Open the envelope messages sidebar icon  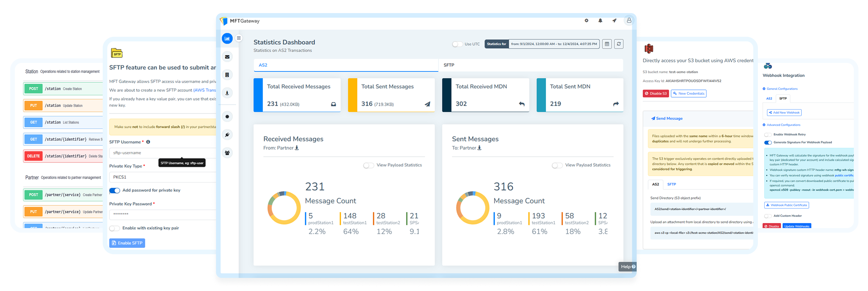[x=227, y=57]
